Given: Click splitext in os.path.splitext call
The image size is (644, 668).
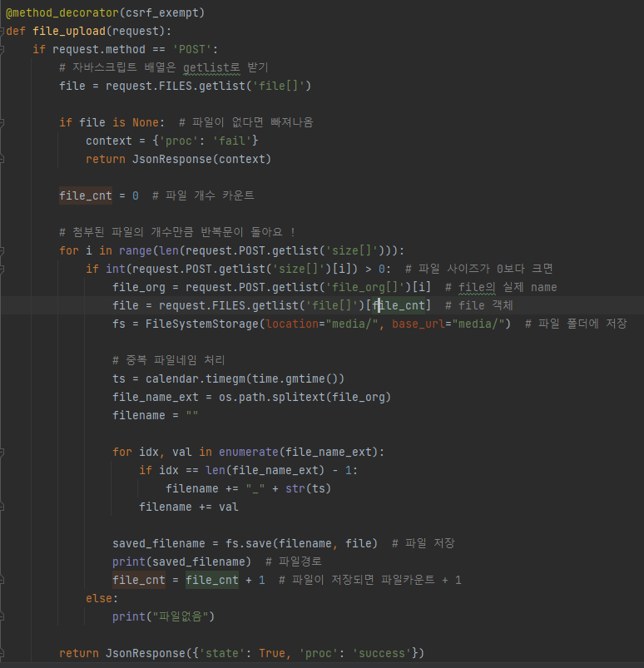Looking at the screenshot, I should [299, 397].
